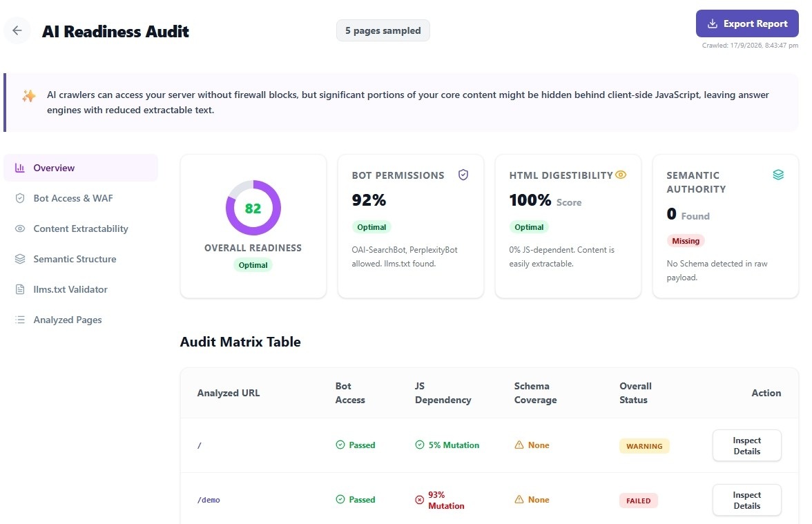
Task: Click the Passed check icon in /demo row
Action: pyautogui.click(x=340, y=499)
